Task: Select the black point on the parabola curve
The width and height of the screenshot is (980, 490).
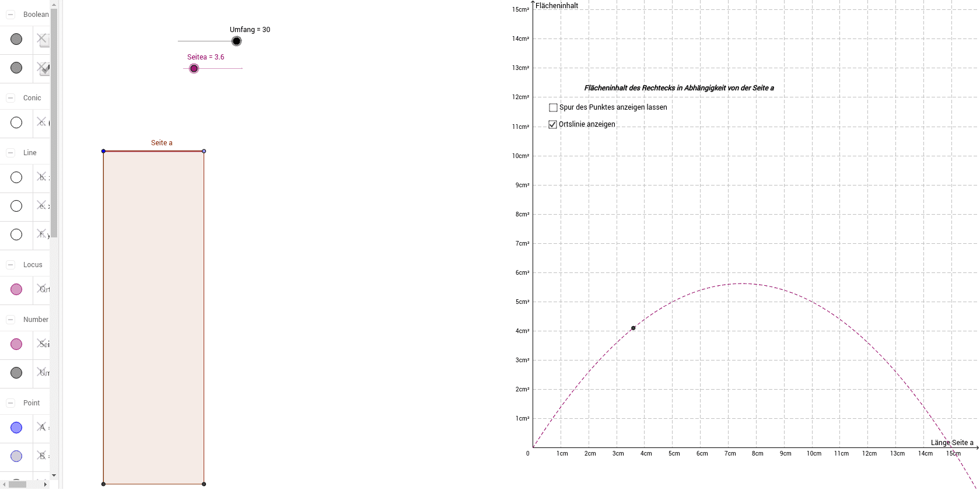Action: coord(633,328)
